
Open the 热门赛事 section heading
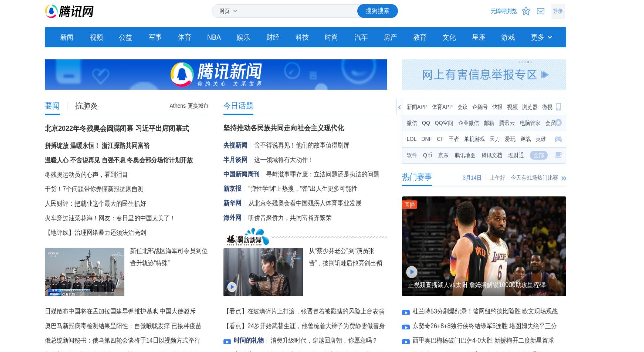click(417, 177)
